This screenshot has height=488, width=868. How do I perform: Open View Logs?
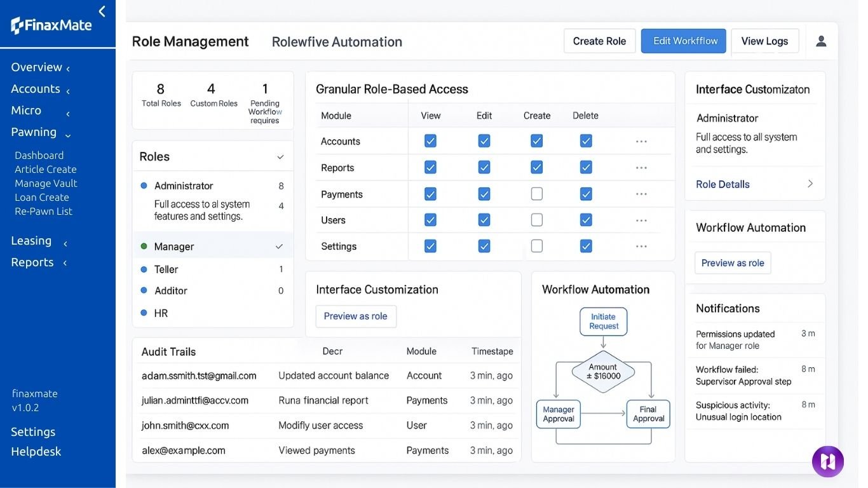(765, 41)
